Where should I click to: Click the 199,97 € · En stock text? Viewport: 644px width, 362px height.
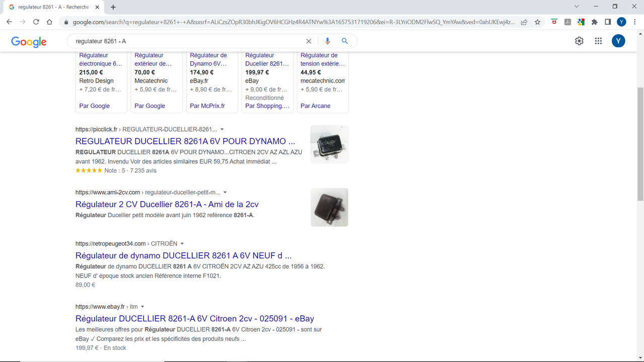tap(101, 348)
